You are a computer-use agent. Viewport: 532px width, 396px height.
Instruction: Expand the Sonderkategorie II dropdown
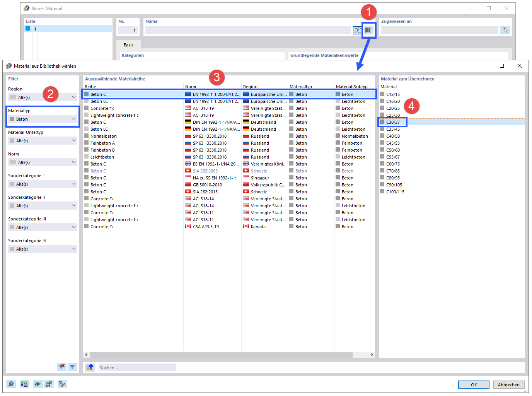point(43,206)
